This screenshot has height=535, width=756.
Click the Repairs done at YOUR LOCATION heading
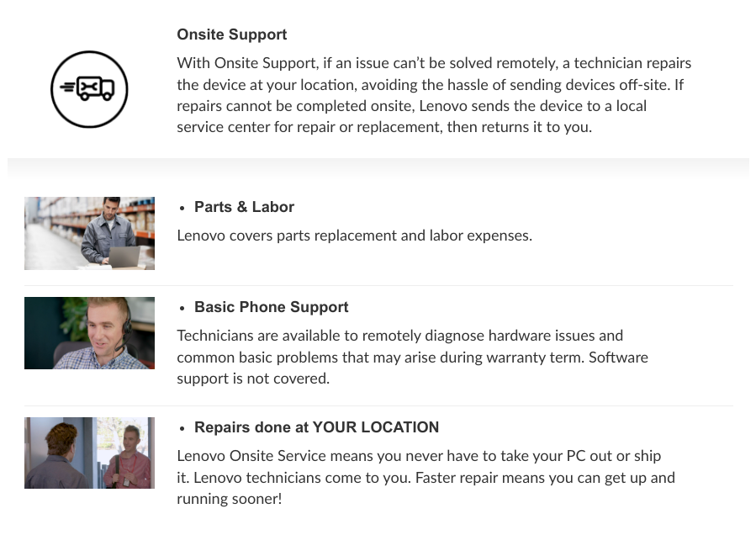[x=316, y=427]
